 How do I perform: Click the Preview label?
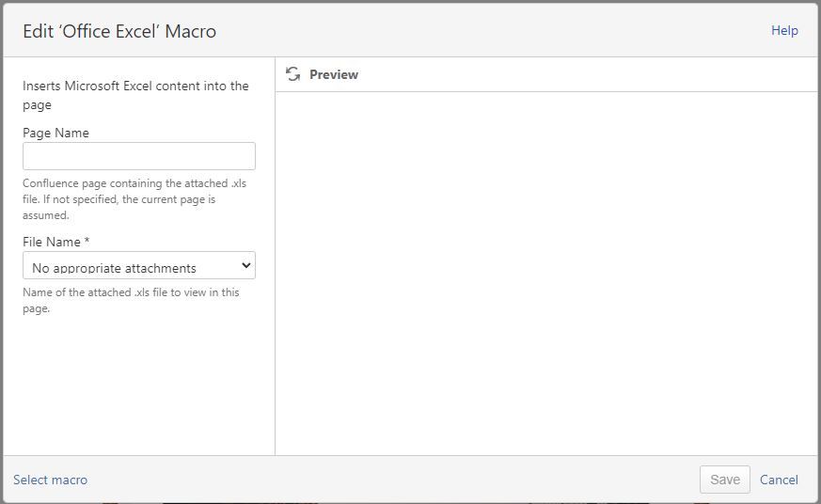point(334,74)
